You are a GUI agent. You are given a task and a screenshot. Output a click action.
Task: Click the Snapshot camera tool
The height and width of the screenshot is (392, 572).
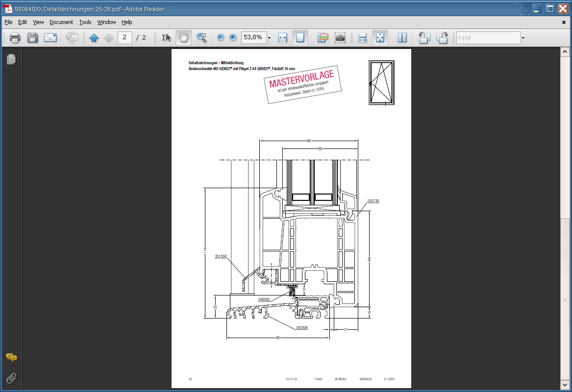340,38
